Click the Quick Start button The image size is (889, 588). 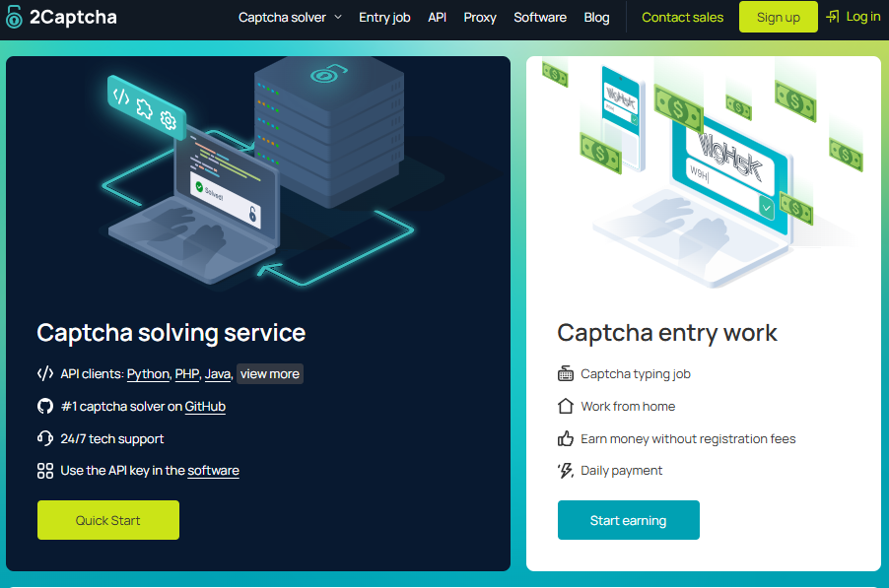coord(108,520)
